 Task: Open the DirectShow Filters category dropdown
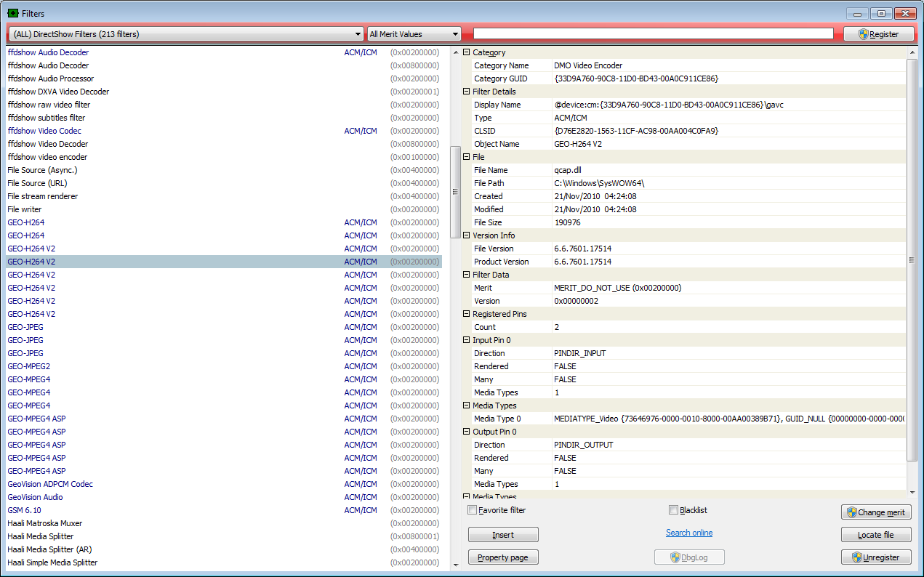coord(185,34)
